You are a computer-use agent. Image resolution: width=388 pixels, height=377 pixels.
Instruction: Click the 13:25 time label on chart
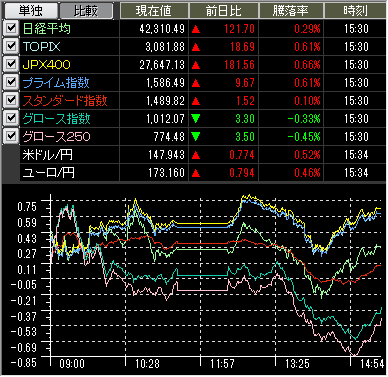(298, 363)
